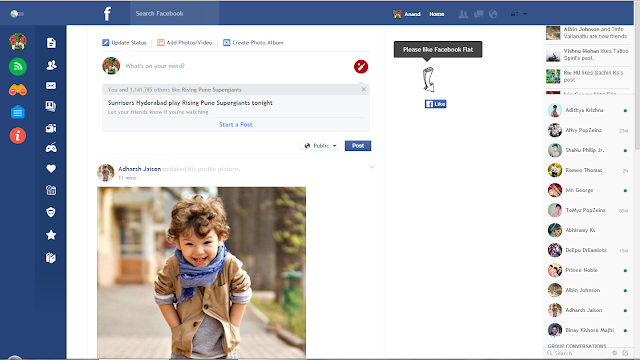
Task: Select the Add Photos/Video tab
Action: click(x=185, y=42)
